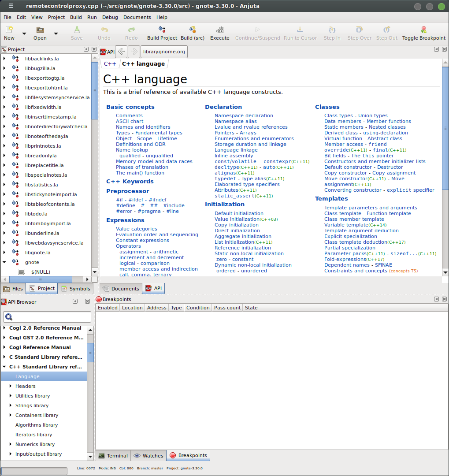Select the Algorithms library item
Viewport: 449px width, 476px height.
37,425
